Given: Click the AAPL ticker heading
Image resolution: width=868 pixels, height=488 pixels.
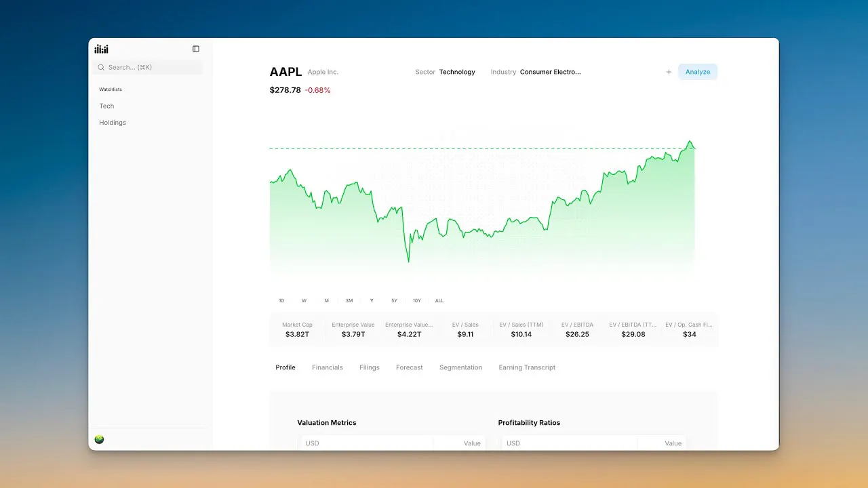Looking at the screenshot, I should pyautogui.click(x=285, y=72).
